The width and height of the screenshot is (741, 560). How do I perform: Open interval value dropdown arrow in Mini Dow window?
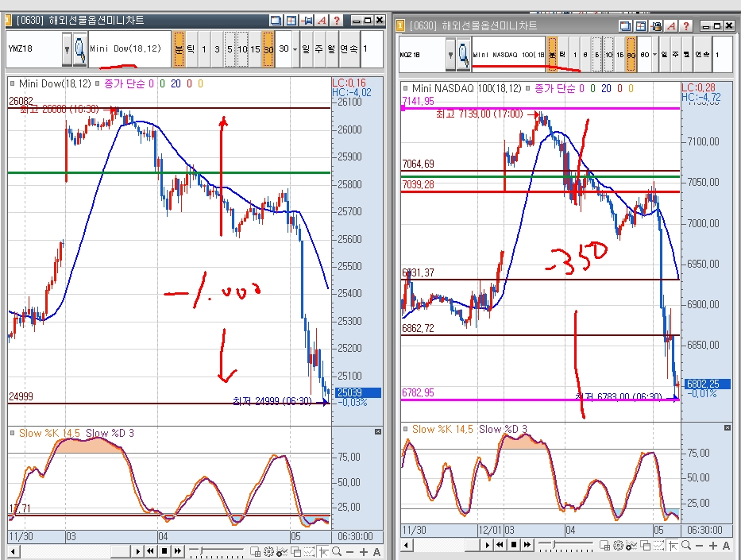295,49
